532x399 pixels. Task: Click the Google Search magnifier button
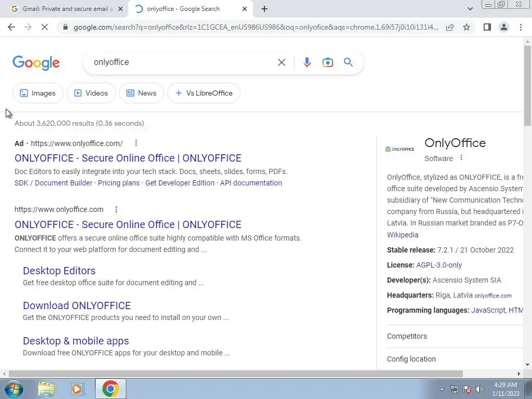(x=348, y=62)
